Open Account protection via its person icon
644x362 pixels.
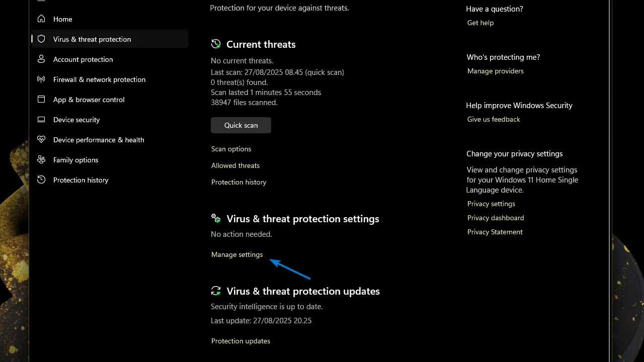click(x=41, y=59)
